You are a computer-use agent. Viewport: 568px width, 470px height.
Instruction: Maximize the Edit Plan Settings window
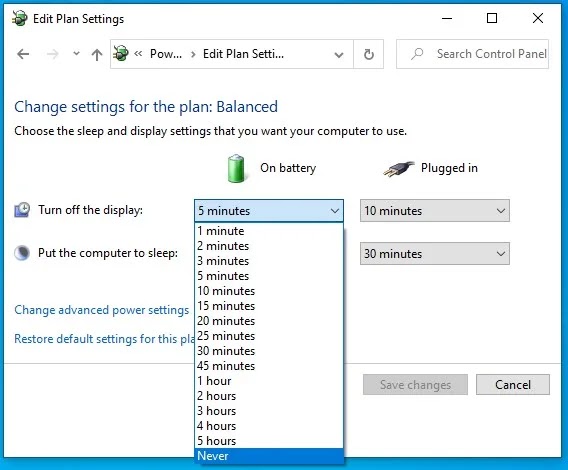(x=492, y=18)
